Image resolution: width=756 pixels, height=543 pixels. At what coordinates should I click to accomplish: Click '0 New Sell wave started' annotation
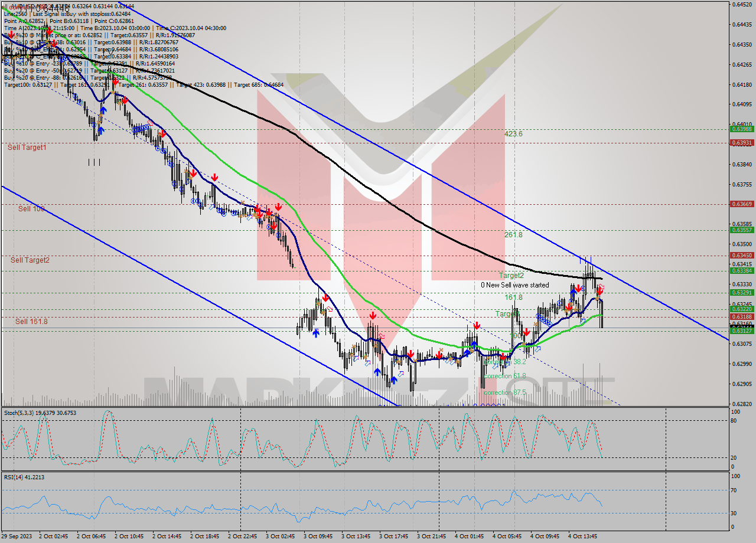[514, 285]
